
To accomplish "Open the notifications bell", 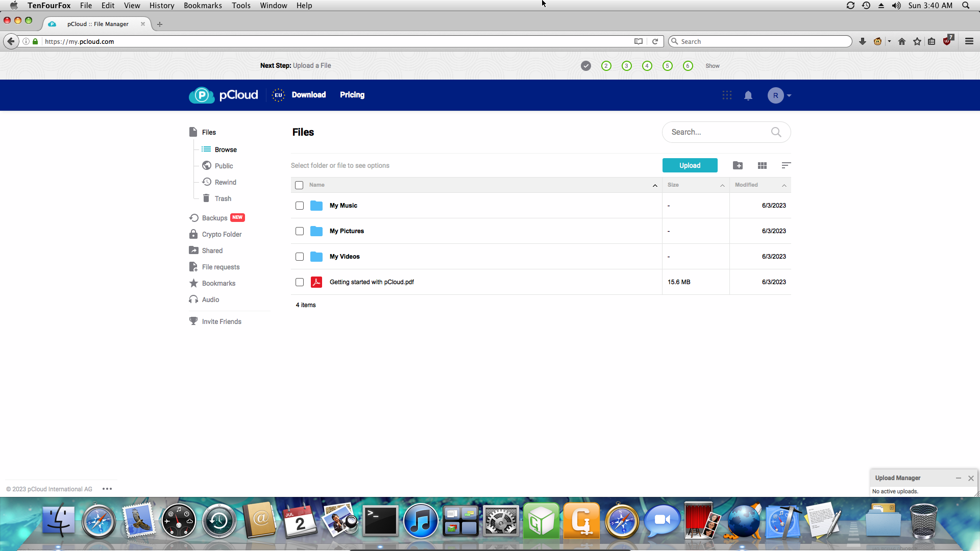I will tap(748, 95).
